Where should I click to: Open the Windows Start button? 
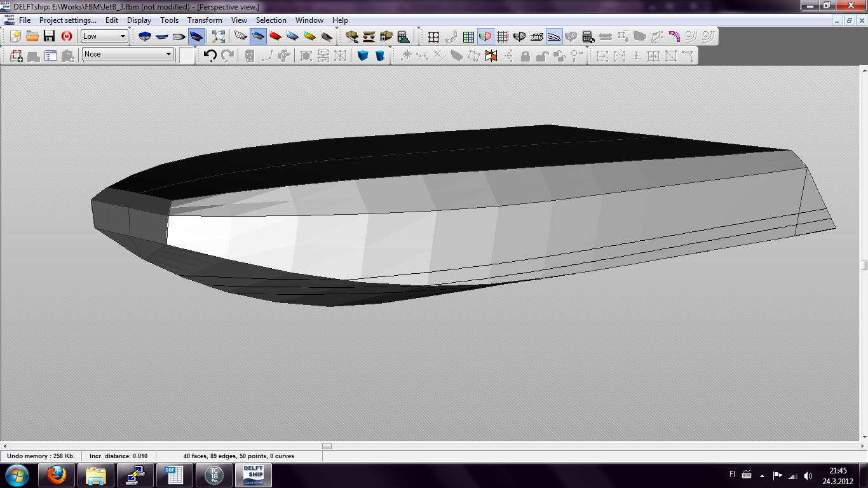[x=17, y=475]
